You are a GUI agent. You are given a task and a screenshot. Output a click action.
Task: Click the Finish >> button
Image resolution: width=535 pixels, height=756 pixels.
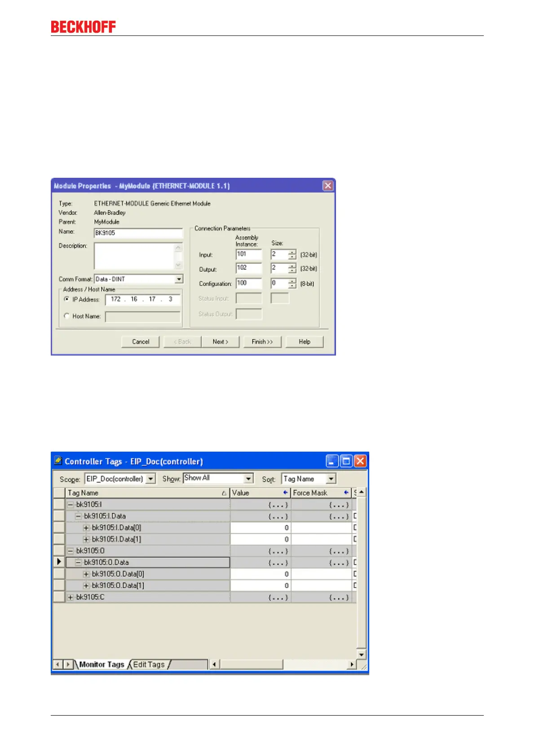coord(262,342)
